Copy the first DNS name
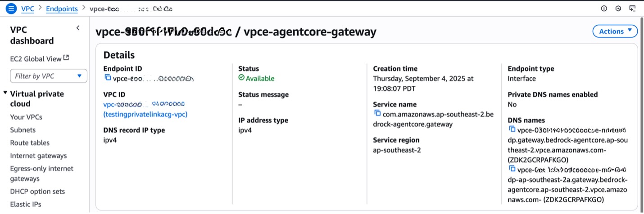Viewport: 644px width, 214px height. 512,130
